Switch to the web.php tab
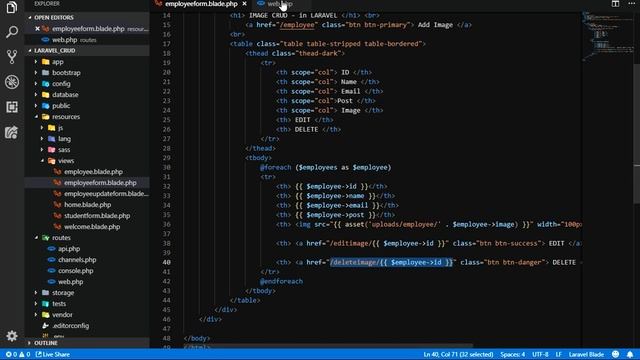Viewport: 640px width, 360px height. coord(280,4)
